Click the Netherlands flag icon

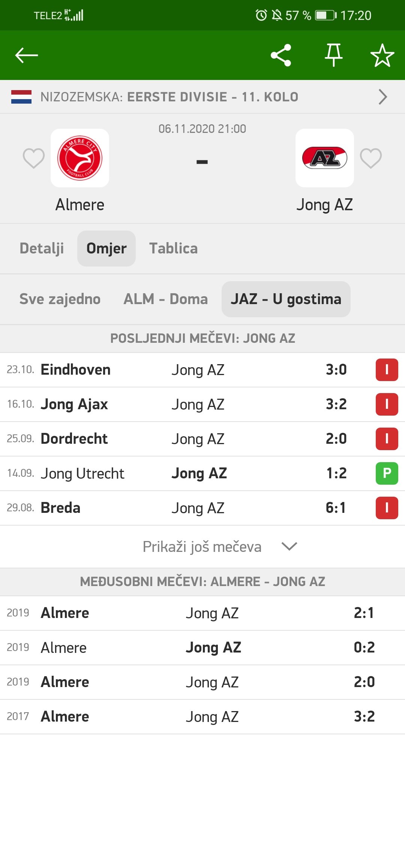coord(21,97)
